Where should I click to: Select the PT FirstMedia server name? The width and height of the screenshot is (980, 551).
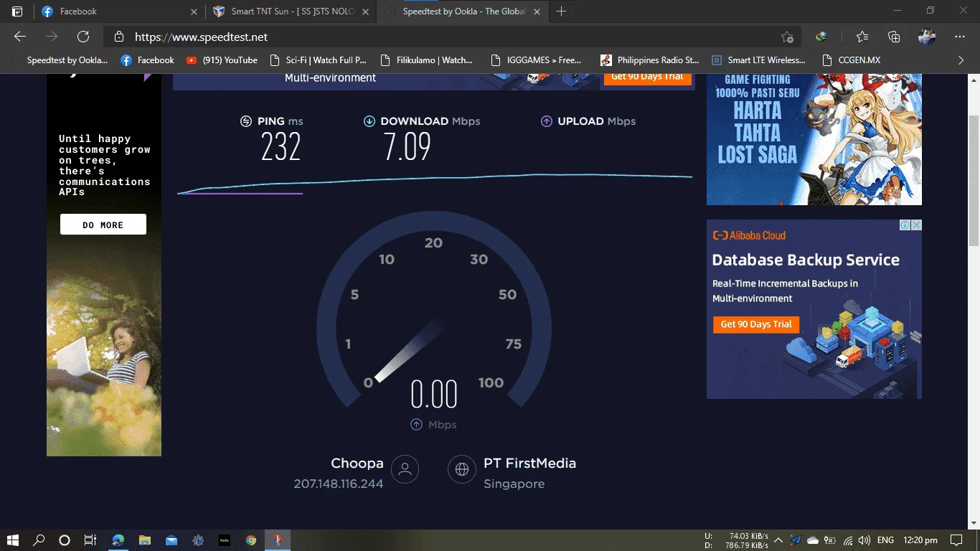click(529, 463)
